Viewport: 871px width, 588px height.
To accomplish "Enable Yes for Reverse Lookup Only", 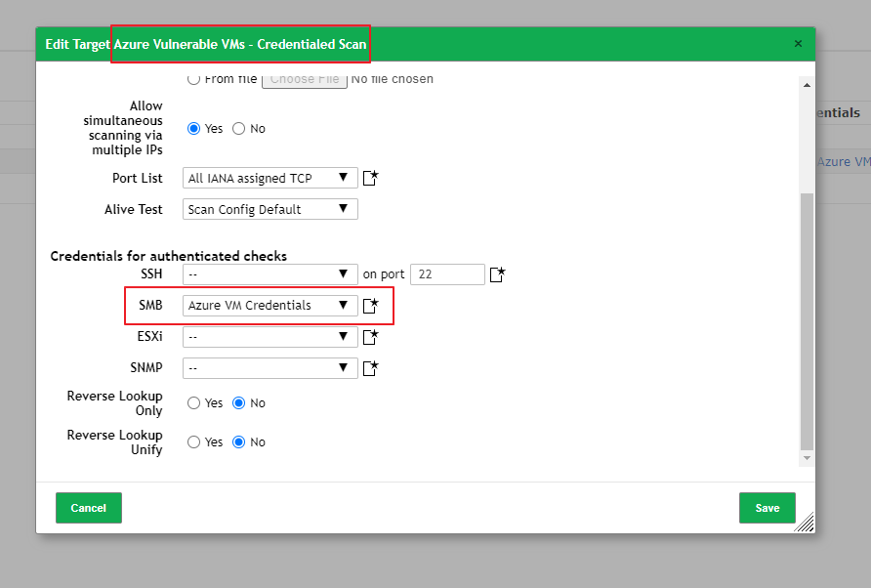I will pyautogui.click(x=194, y=403).
